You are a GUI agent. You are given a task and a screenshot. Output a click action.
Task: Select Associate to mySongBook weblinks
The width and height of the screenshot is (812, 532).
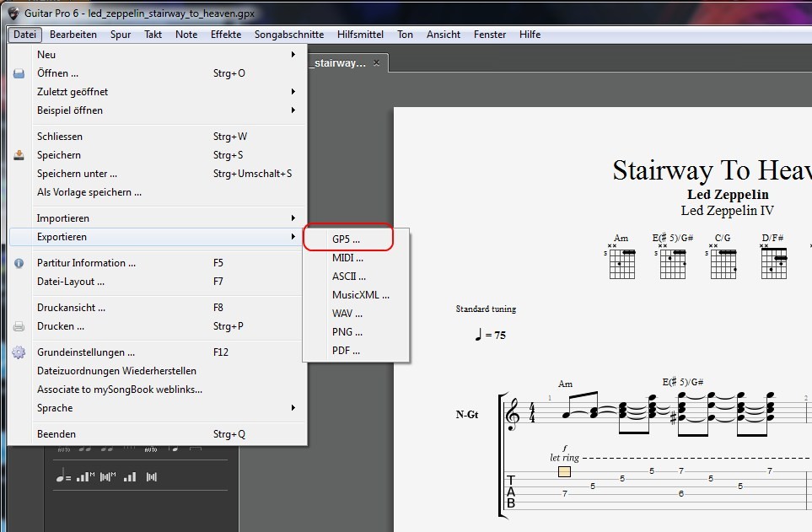coord(155,390)
